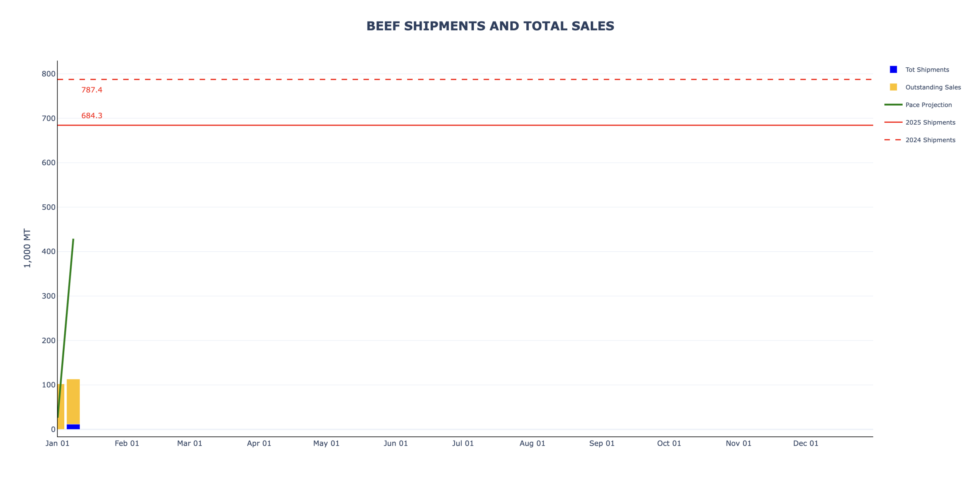The width and height of the screenshot is (980, 485).
Task: Toggle the Tot Shipments series label in legend
Action: [927, 70]
